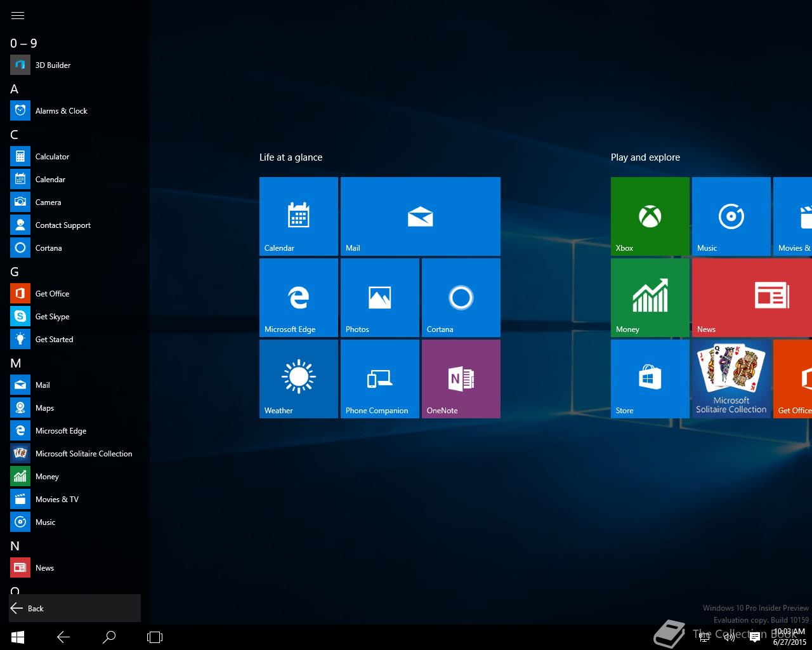The image size is (812, 650).
Task: Launch the Microsoft Edge tile
Action: pyautogui.click(x=299, y=298)
